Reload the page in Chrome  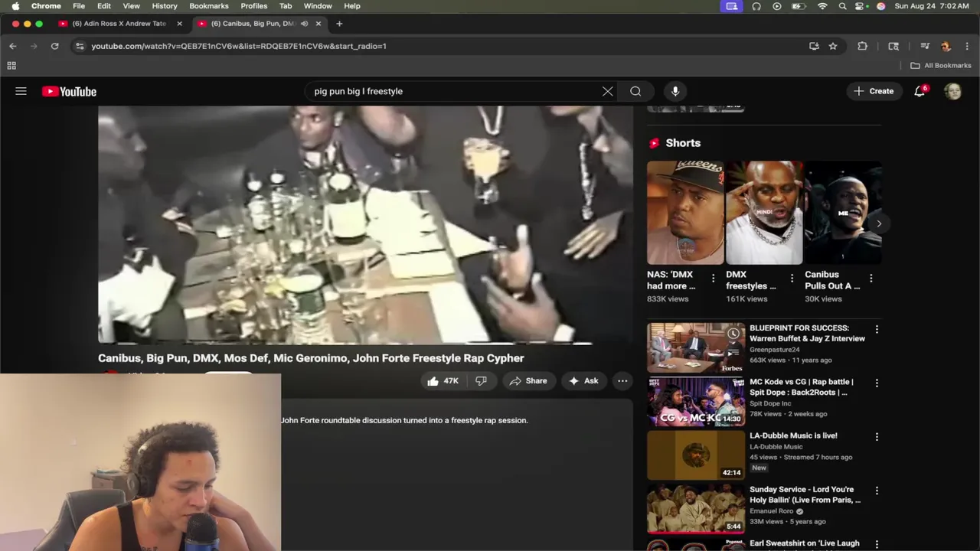coord(54,46)
